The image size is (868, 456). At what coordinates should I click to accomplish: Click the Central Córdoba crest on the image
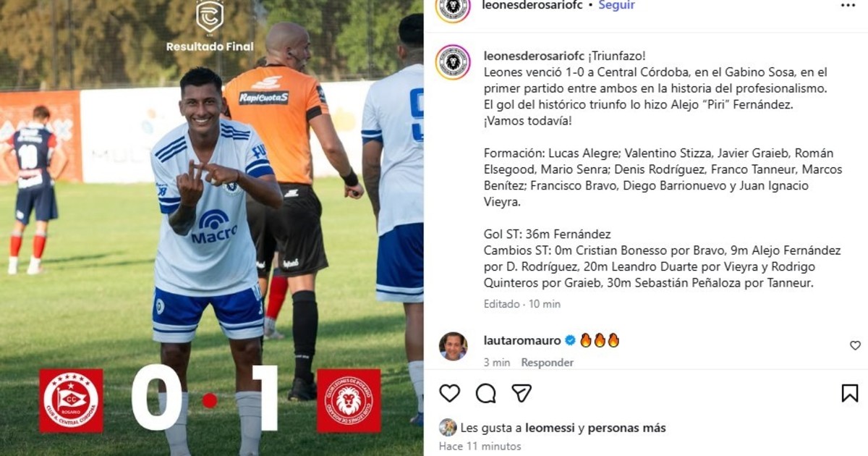(71, 400)
